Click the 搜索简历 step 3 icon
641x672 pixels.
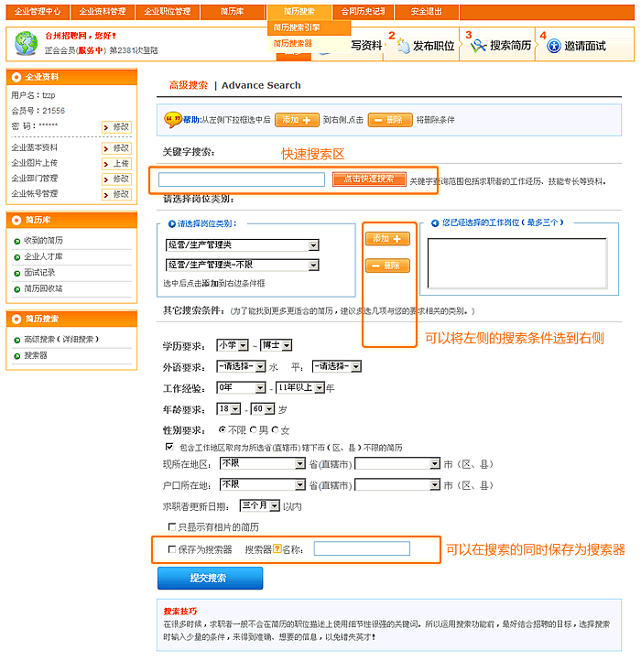(x=478, y=46)
